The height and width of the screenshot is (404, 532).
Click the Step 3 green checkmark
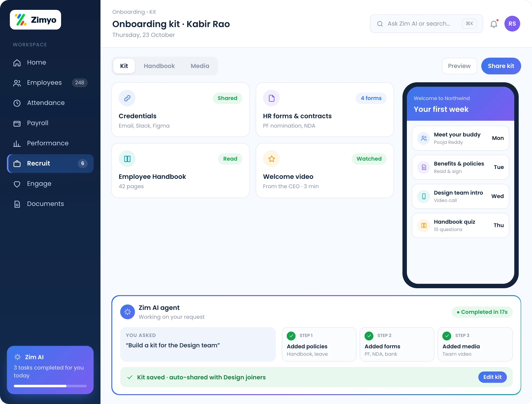tap(447, 336)
